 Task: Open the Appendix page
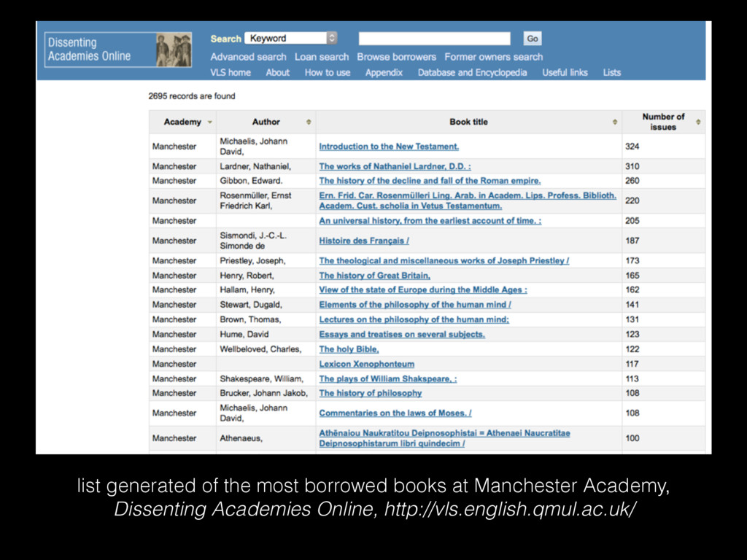(384, 72)
